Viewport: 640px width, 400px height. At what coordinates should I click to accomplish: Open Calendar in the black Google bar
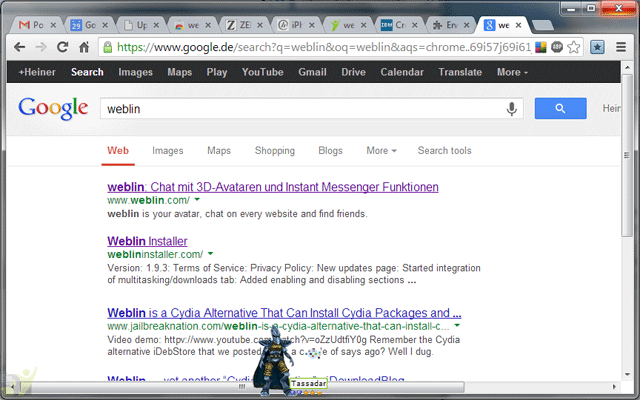(402, 72)
